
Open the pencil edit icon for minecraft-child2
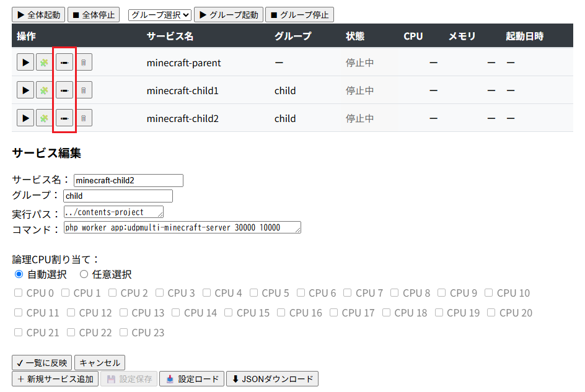[64, 117]
